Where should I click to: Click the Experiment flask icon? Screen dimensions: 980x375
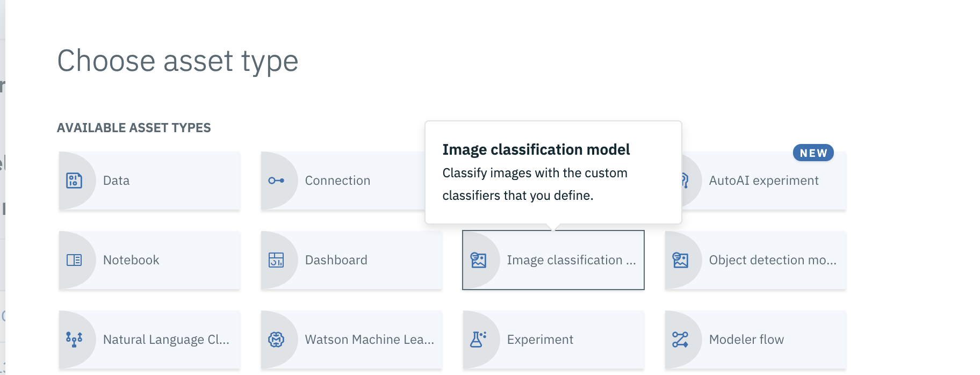click(478, 340)
